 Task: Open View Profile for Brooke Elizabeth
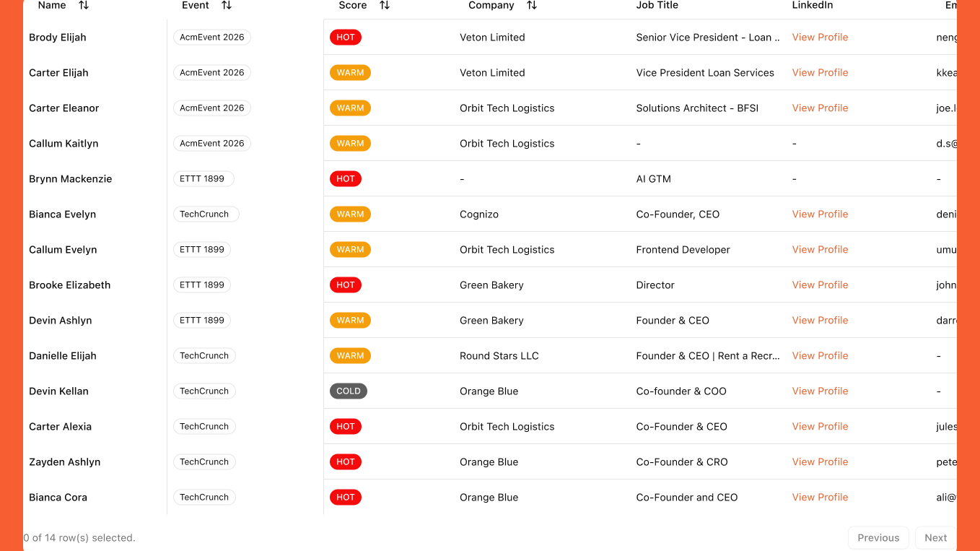(820, 285)
